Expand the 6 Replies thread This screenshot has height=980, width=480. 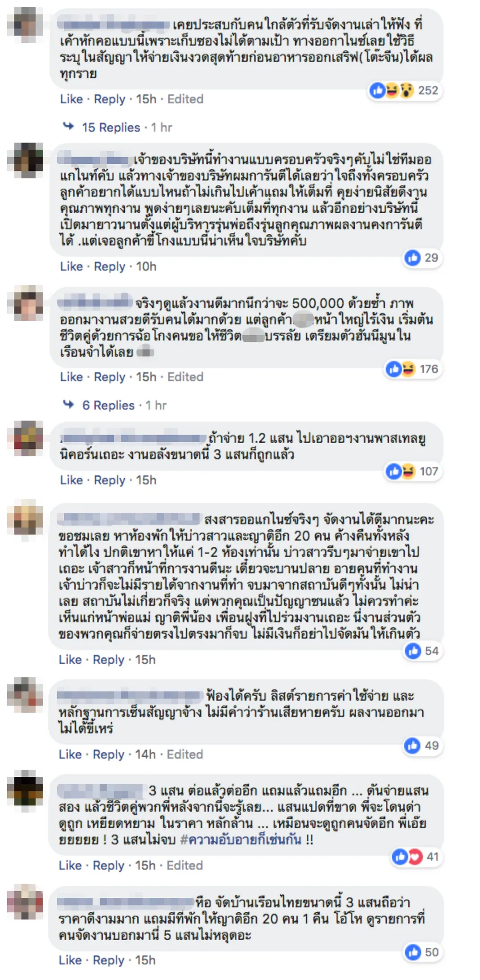pyautogui.click(x=108, y=405)
